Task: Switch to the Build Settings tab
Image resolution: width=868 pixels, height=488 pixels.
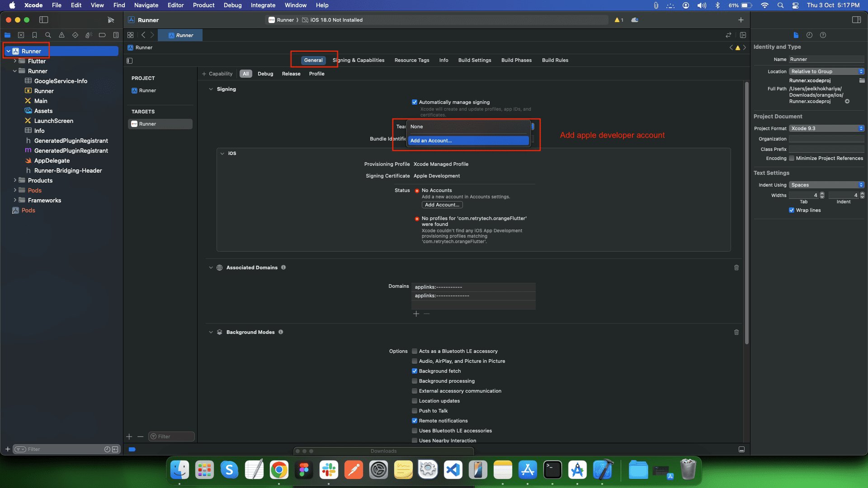Action: click(474, 60)
